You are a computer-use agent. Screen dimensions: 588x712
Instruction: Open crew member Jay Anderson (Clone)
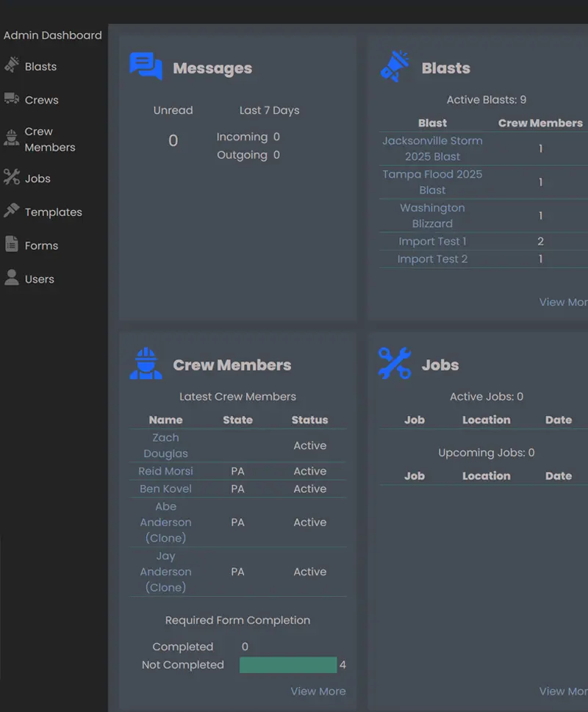(165, 572)
